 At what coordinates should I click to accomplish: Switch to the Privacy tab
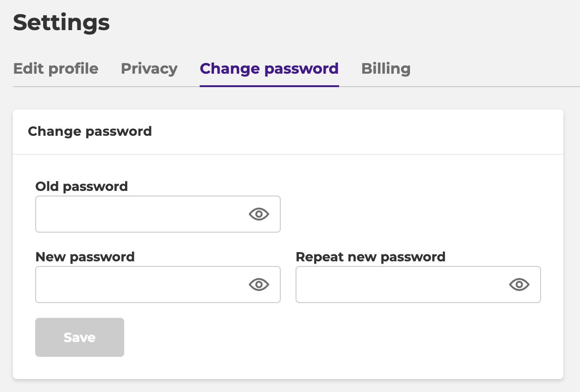point(149,69)
